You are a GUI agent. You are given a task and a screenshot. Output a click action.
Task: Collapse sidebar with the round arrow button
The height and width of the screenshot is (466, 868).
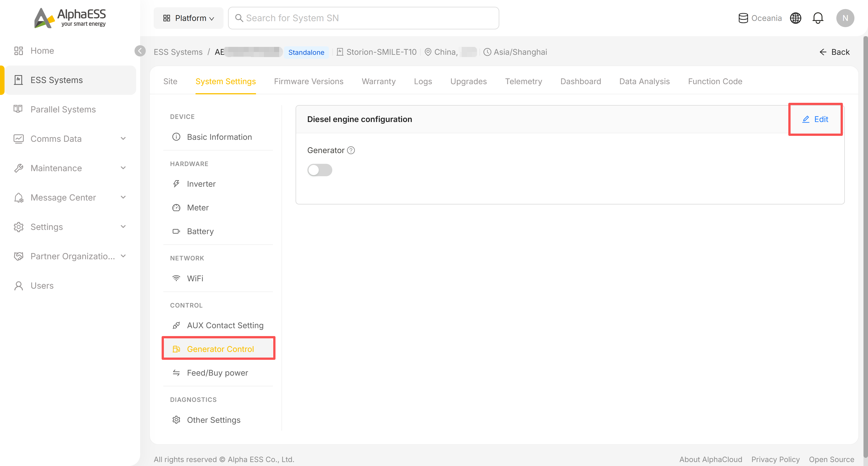point(140,51)
